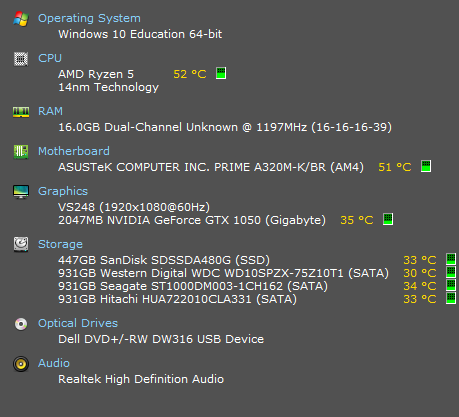Click the Optical Drives disc icon

21,324
